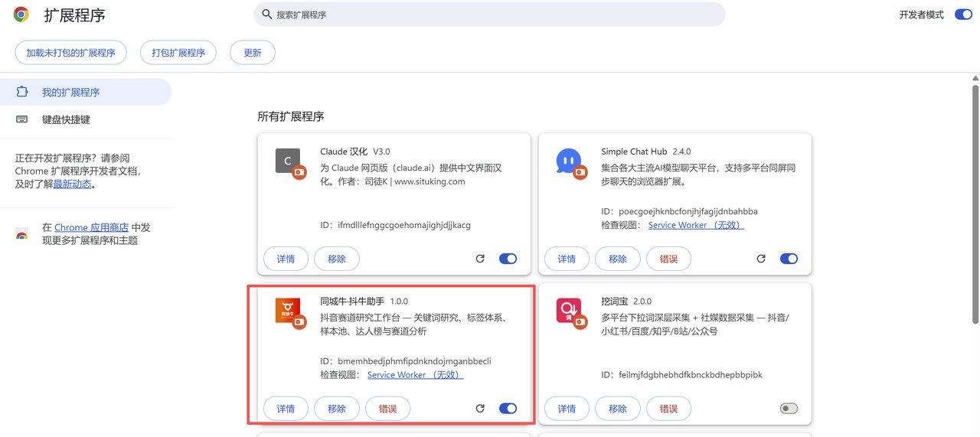Open Service Worker link for 同城牛·抖牛助手
This screenshot has height=437, width=980.
pos(415,375)
